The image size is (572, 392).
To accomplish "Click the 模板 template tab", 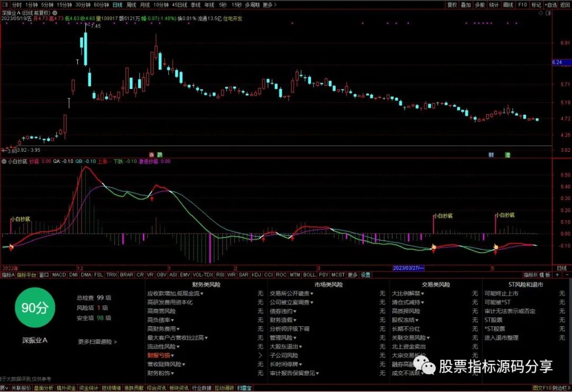I will [x=544, y=275].
